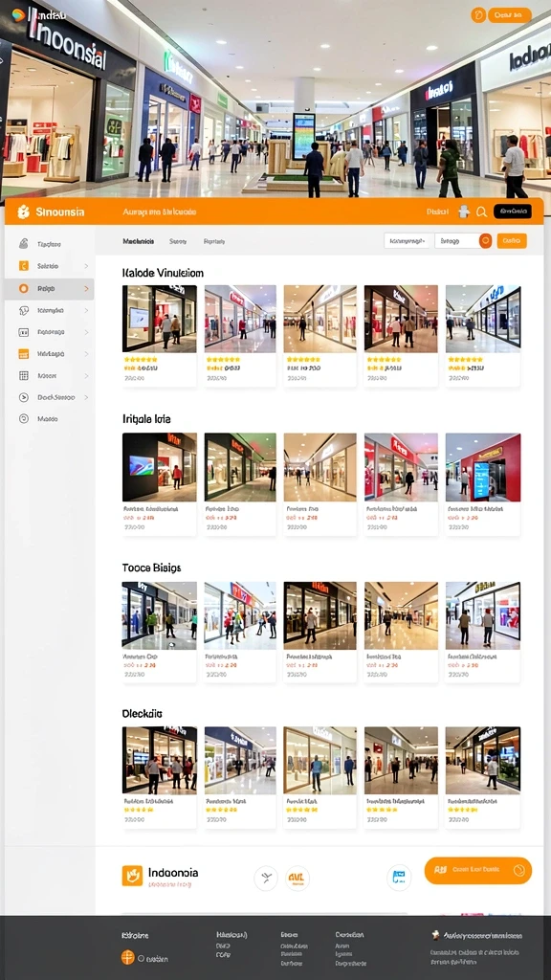Click the grid icon in left sidebar

pyautogui.click(x=24, y=375)
